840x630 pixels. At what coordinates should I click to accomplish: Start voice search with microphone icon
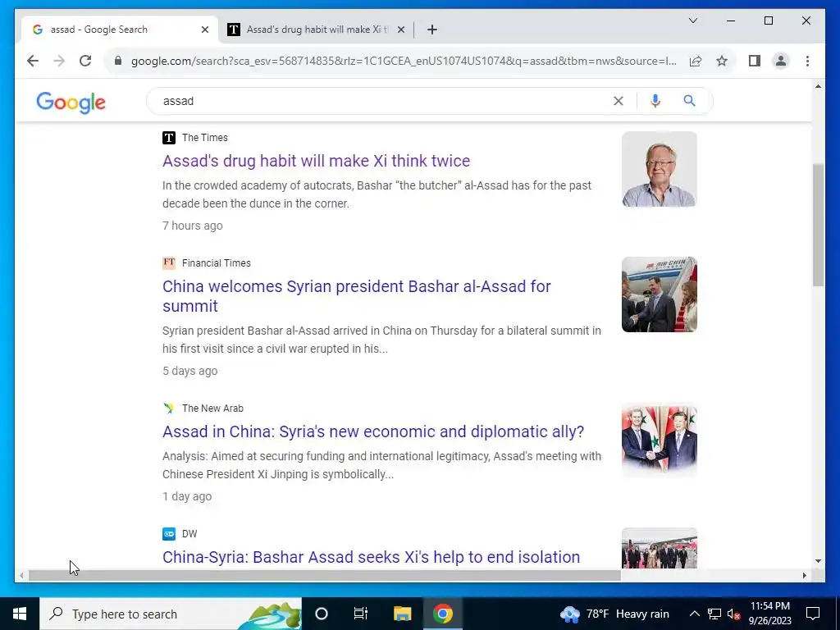point(655,101)
